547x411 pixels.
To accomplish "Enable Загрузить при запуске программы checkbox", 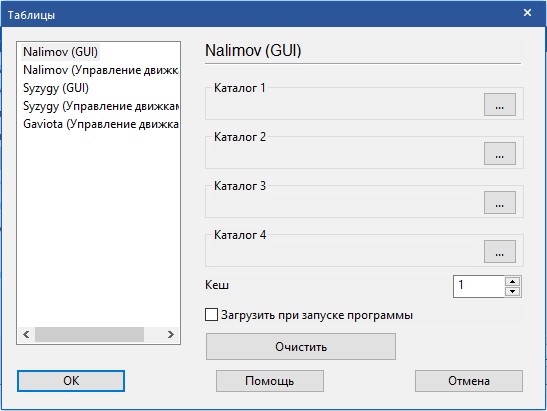I will pyautogui.click(x=211, y=315).
